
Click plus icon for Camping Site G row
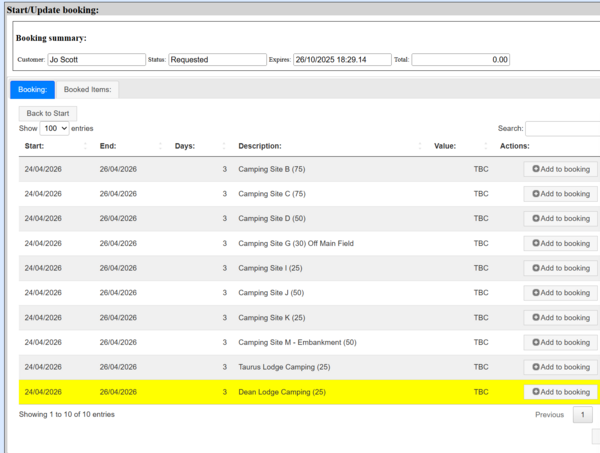[536, 243]
